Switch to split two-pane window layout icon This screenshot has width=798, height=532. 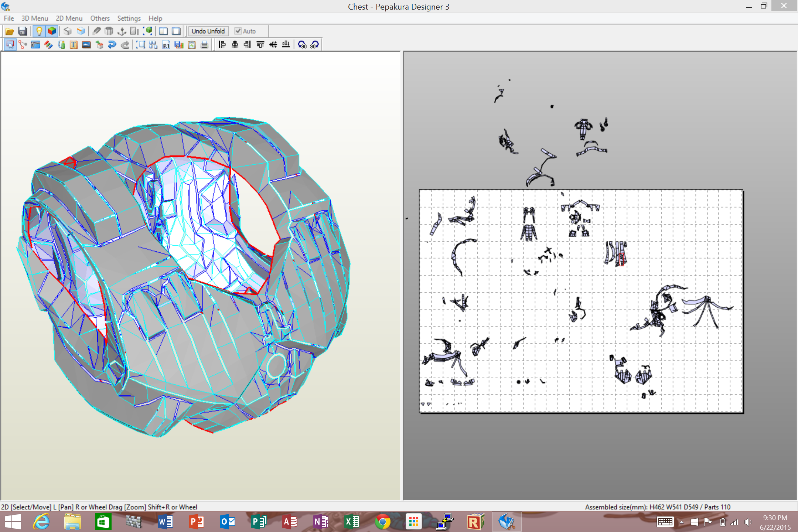tap(163, 31)
